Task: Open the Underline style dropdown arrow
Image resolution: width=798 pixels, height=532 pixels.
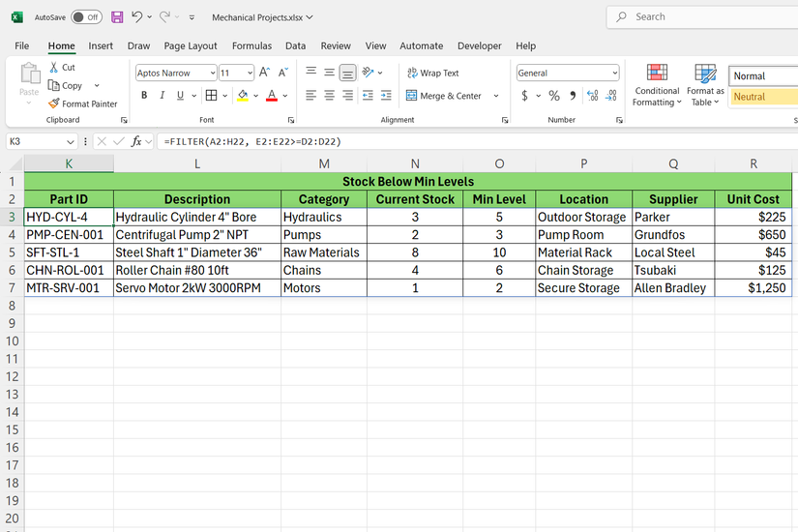Action: (193, 96)
